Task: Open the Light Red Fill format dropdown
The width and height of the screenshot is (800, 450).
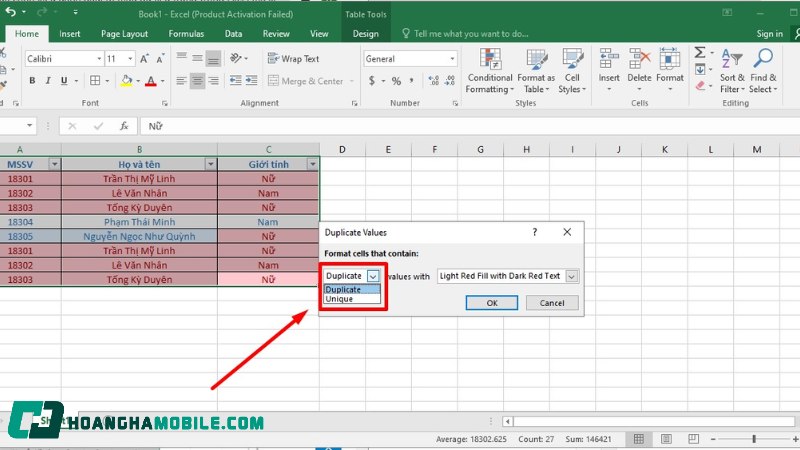Action: tap(572, 276)
